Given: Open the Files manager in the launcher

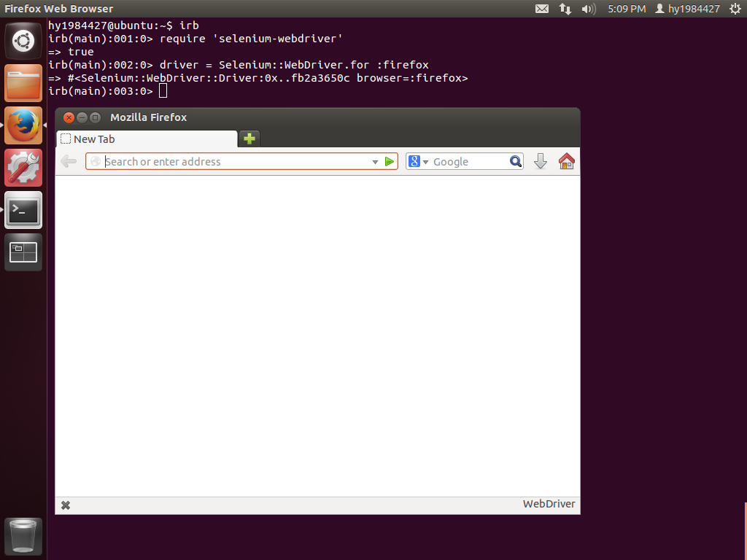Looking at the screenshot, I should [x=23, y=83].
